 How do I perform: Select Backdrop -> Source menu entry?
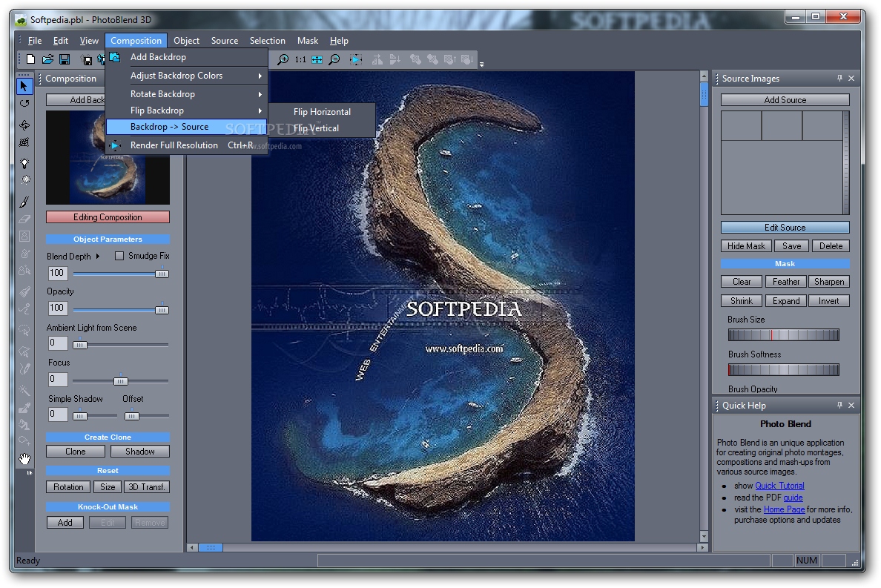(187, 126)
